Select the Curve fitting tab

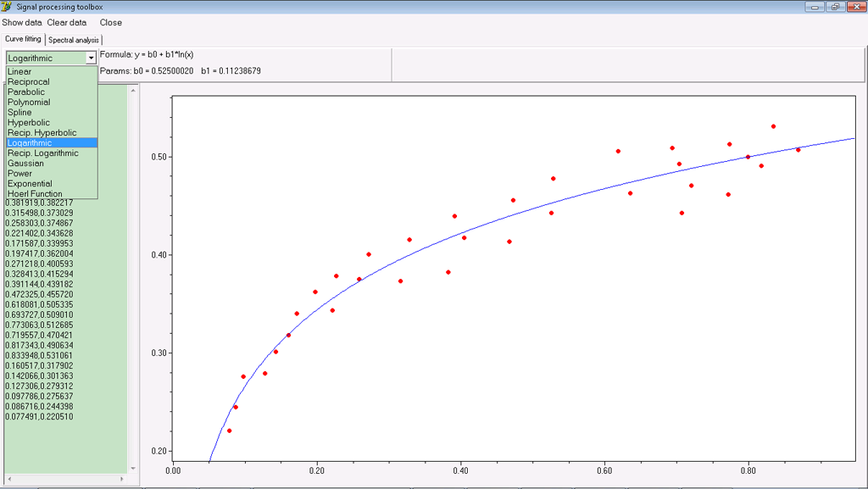(23, 40)
